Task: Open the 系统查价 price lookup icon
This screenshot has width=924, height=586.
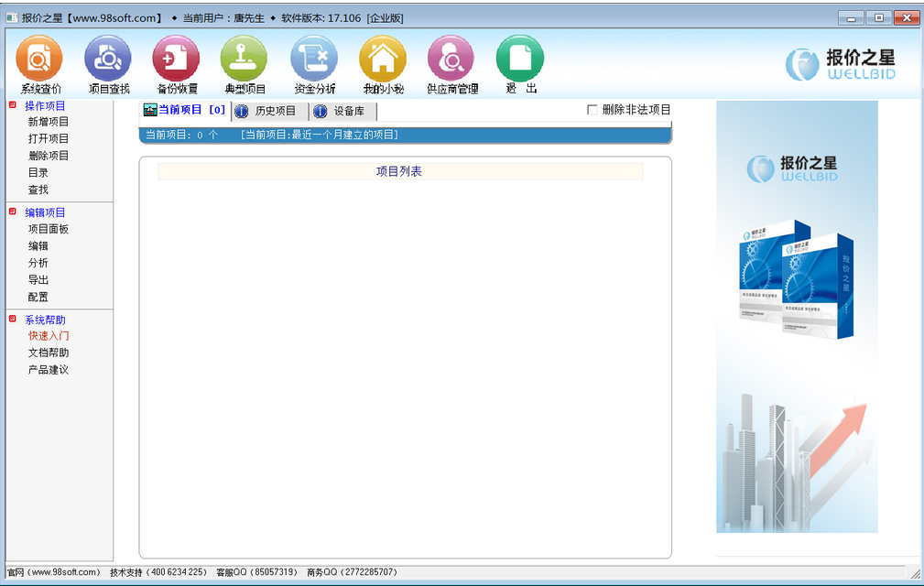Action: (39, 59)
